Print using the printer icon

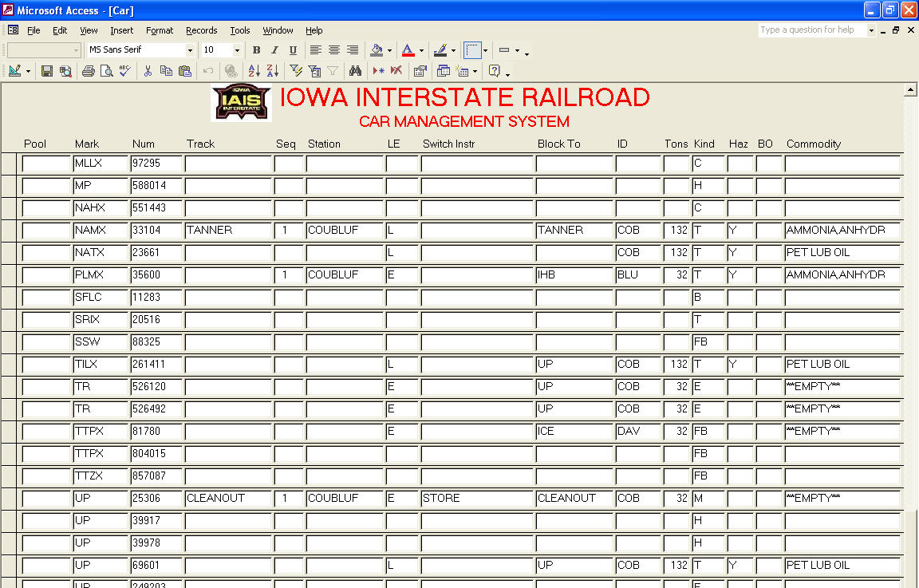click(88, 71)
